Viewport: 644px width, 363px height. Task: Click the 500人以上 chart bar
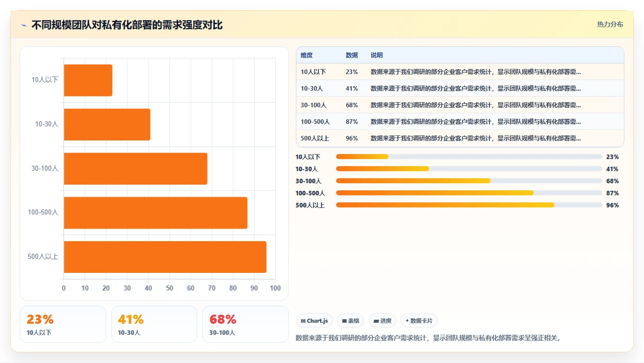pos(165,257)
